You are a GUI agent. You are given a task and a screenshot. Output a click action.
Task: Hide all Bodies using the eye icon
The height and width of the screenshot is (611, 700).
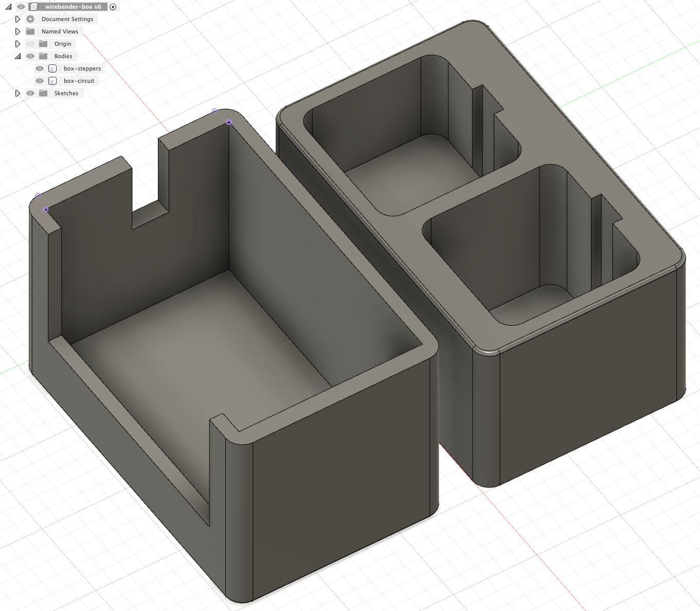tap(30, 56)
